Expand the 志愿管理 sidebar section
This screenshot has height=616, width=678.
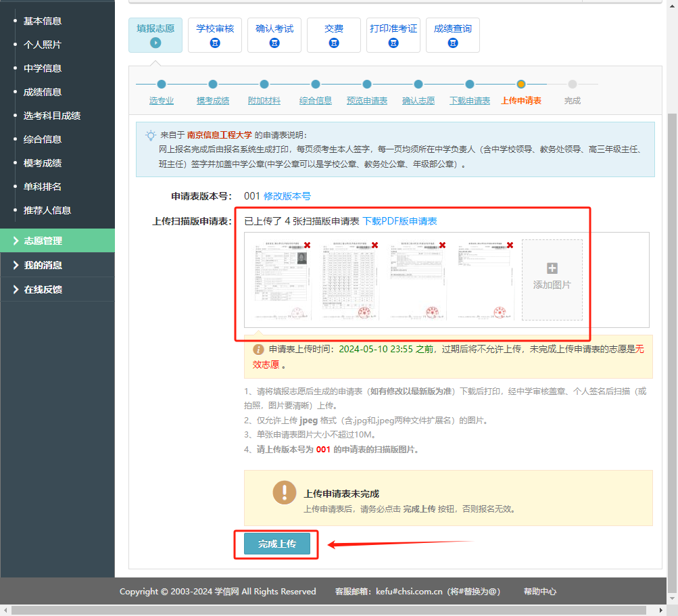57,241
